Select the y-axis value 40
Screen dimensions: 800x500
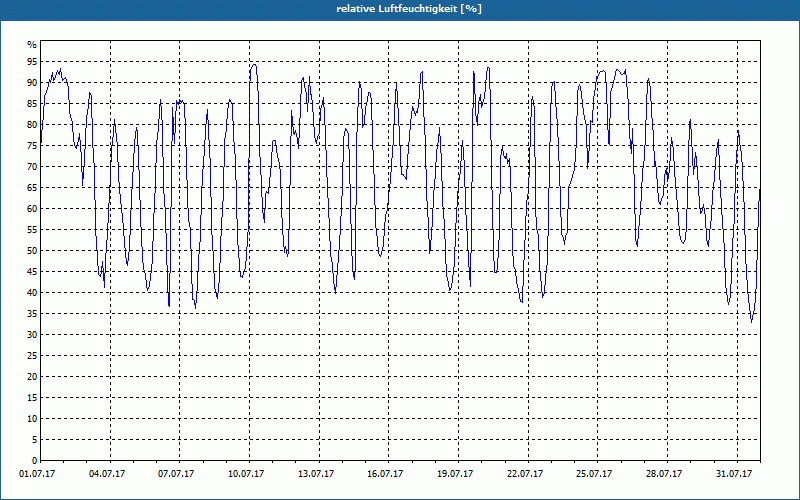click(x=32, y=292)
